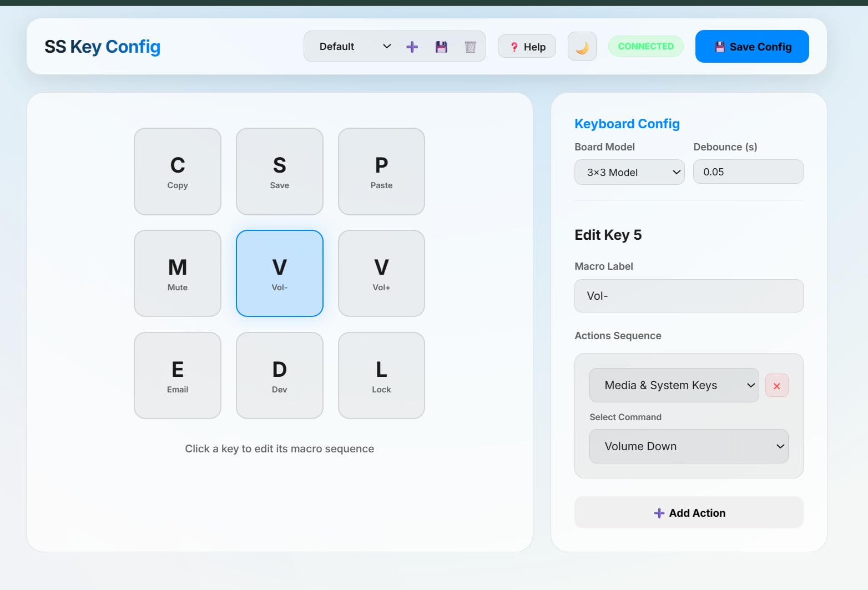Click the Macro Label input field
The width and height of the screenshot is (868, 590).
click(689, 296)
